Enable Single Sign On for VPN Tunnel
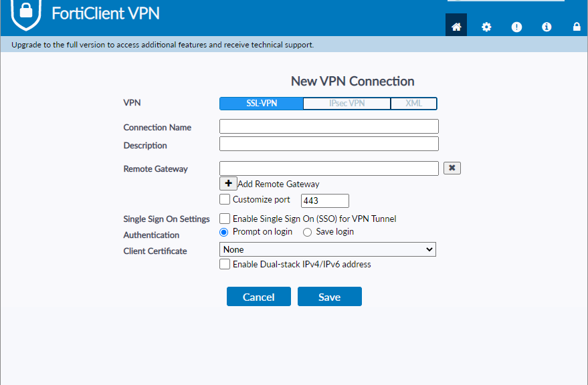This screenshot has width=588, height=385. pos(225,219)
